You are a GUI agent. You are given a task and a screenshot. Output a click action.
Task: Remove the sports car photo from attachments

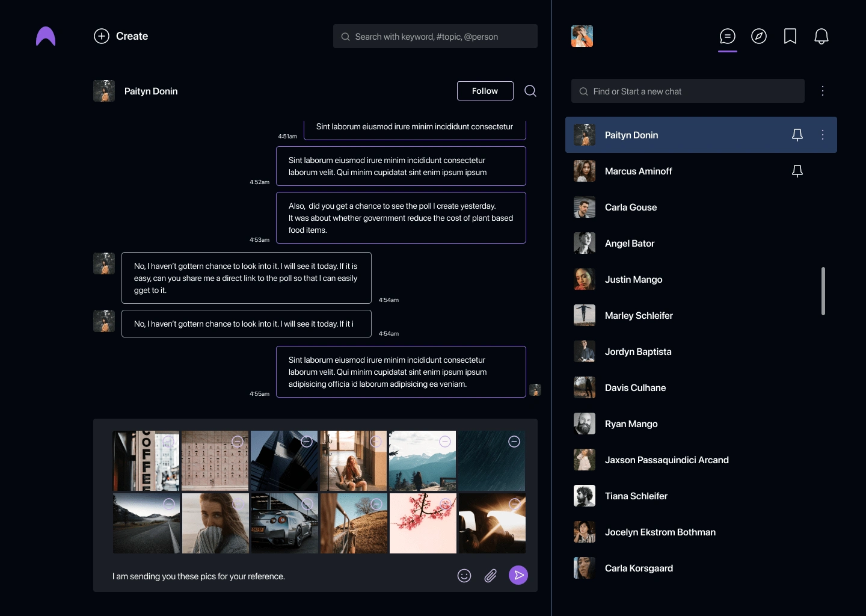pyautogui.click(x=307, y=504)
